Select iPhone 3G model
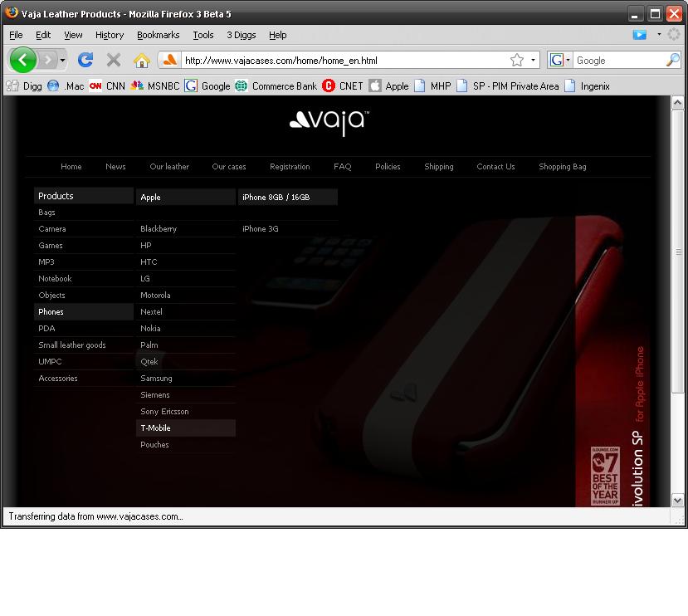The height and width of the screenshot is (616, 688). (288, 229)
